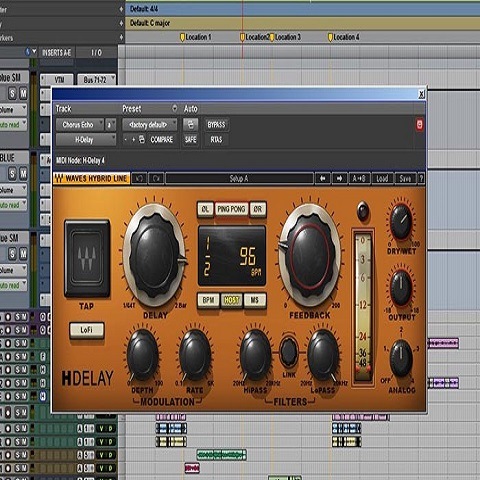Click the red target button in plugin header

(x=420, y=125)
